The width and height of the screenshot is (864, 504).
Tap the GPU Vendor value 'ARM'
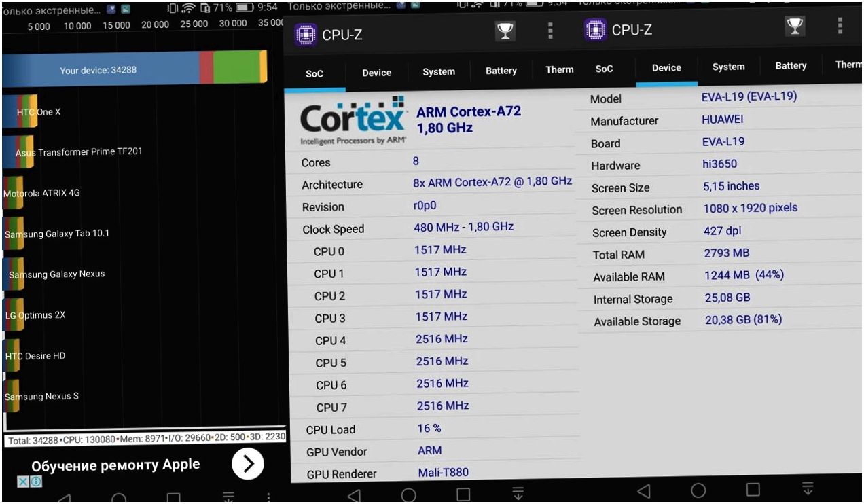tap(429, 450)
